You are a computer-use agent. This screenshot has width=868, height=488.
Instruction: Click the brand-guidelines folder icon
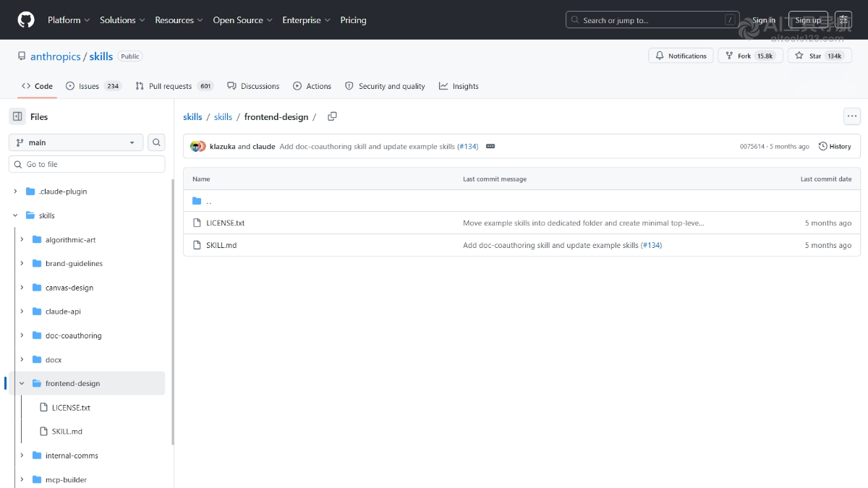[x=37, y=263]
